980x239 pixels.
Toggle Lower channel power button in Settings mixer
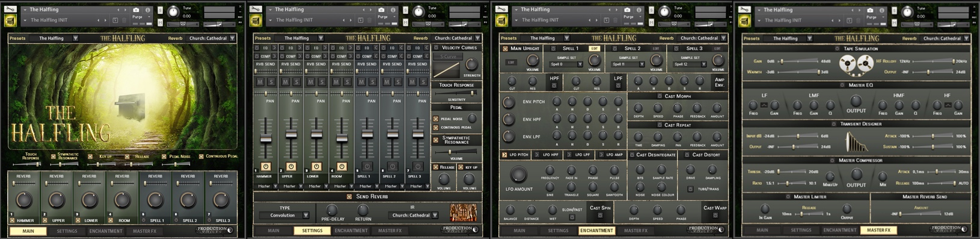[x=316, y=167]
